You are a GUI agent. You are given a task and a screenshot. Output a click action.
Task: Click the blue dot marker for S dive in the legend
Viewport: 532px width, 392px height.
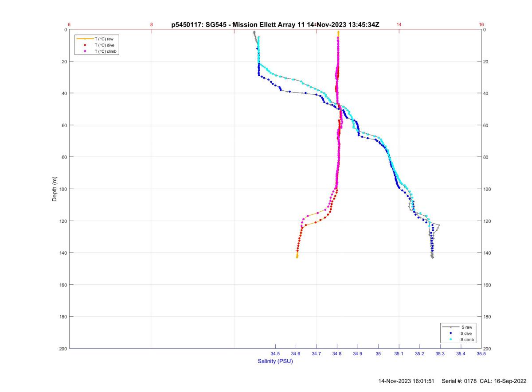coord(450,333)
